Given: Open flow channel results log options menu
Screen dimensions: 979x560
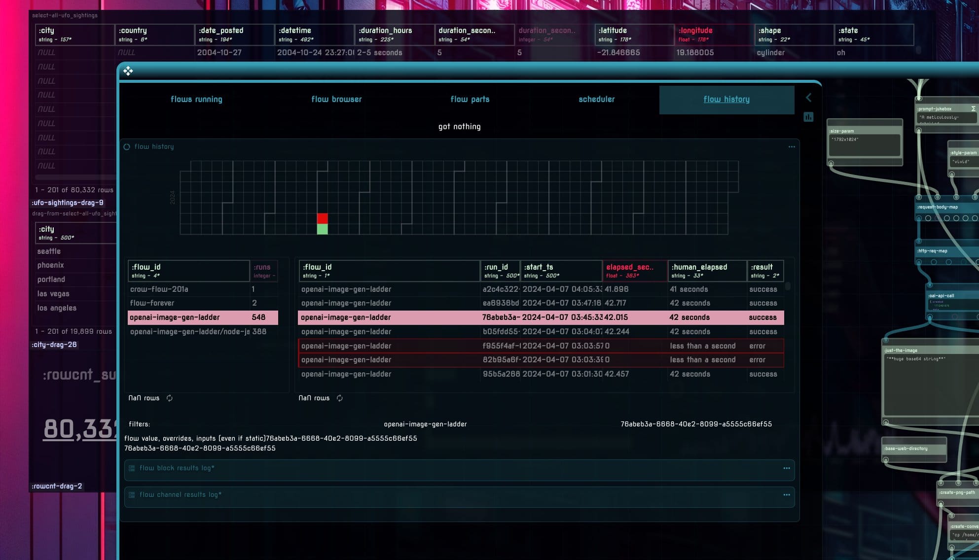Looking at the screenshot, I should tap(787, 495).
